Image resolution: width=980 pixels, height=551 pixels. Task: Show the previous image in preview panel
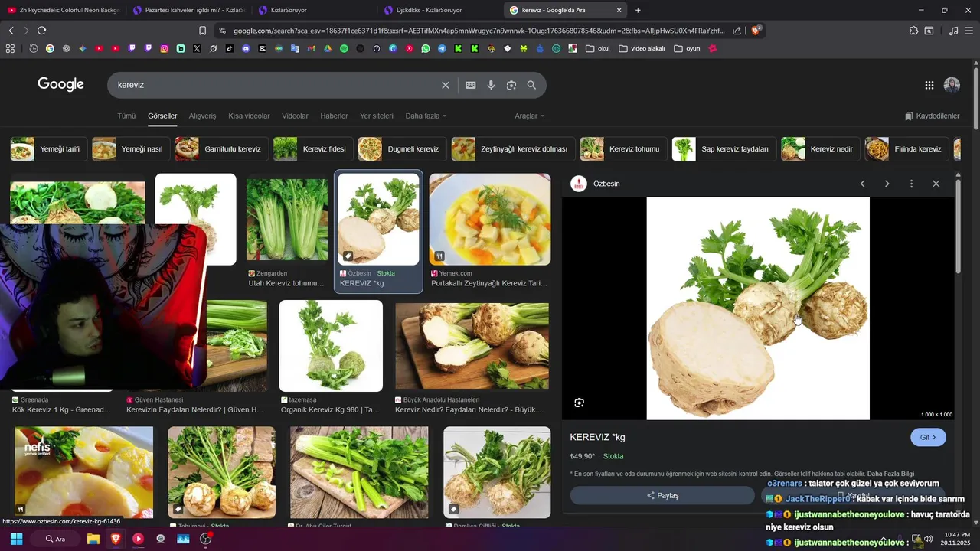click(863, 184)
